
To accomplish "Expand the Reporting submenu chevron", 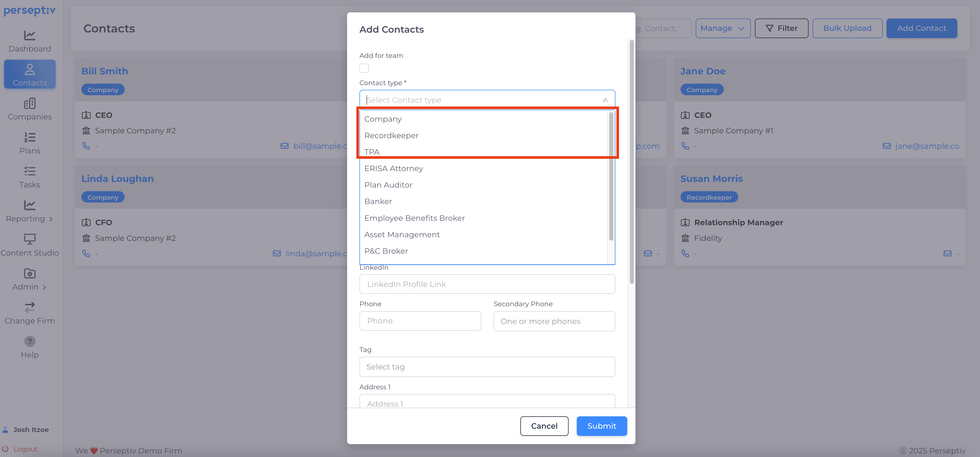I will coord(51,219).
